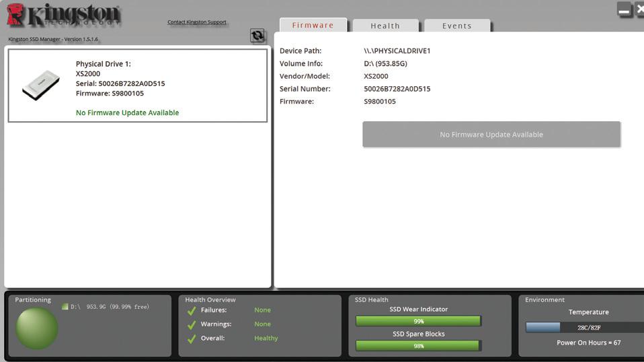Click the Warnings None status value

(x=262, y=324)
